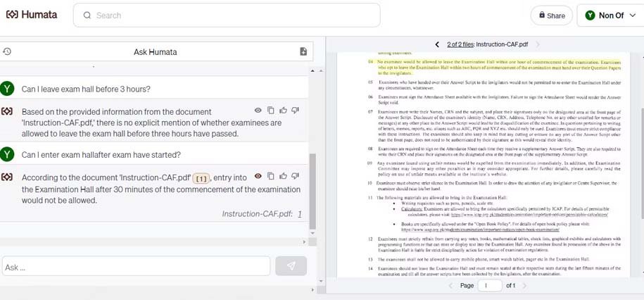
Task: Dislike the answer about 30 minutes entry
Action: point(295,176)
